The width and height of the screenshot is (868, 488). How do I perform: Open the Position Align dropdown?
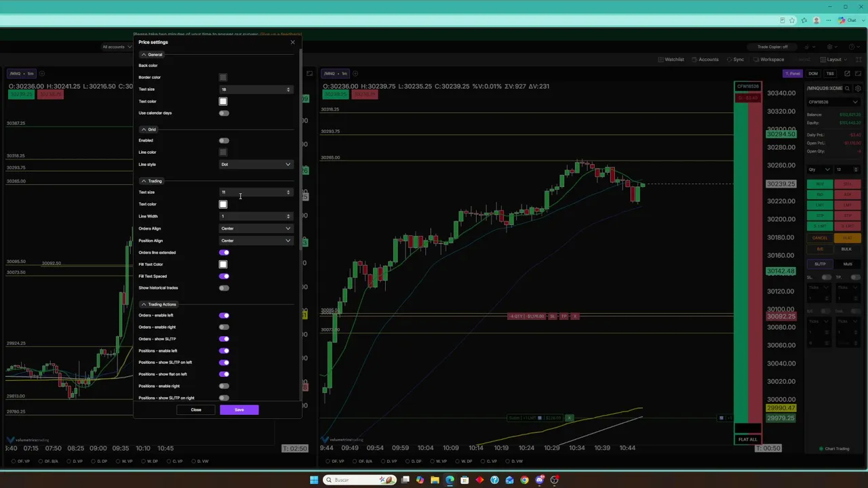(x=256, y=241)
